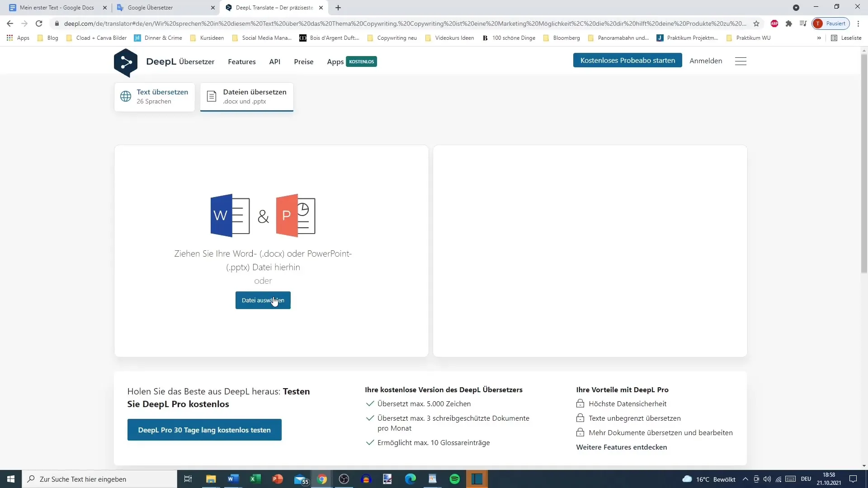Open the Extensions puzzle icon
The width and height of the screenshot is (868, 488).
coord(789,23)
